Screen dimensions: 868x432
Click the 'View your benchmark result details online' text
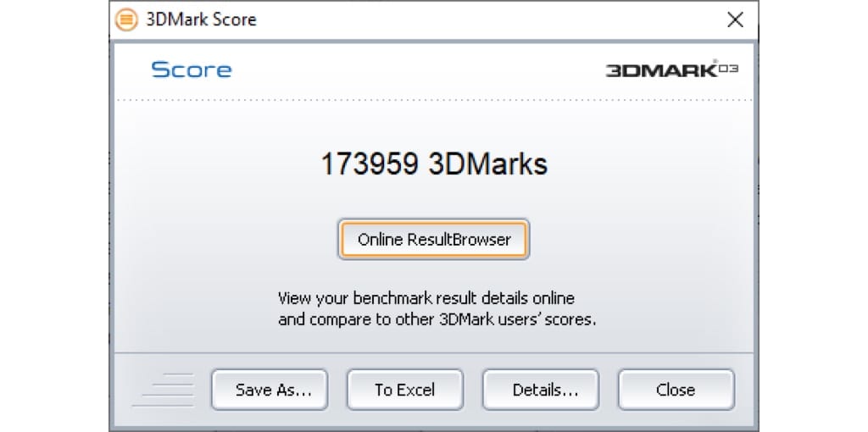426,299
